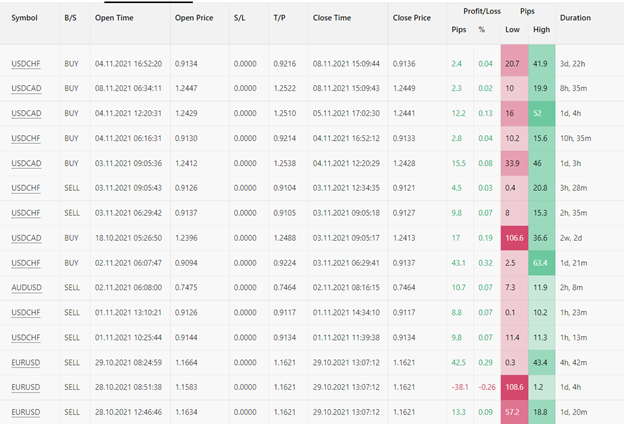Sort table by Open Time header

115,18
